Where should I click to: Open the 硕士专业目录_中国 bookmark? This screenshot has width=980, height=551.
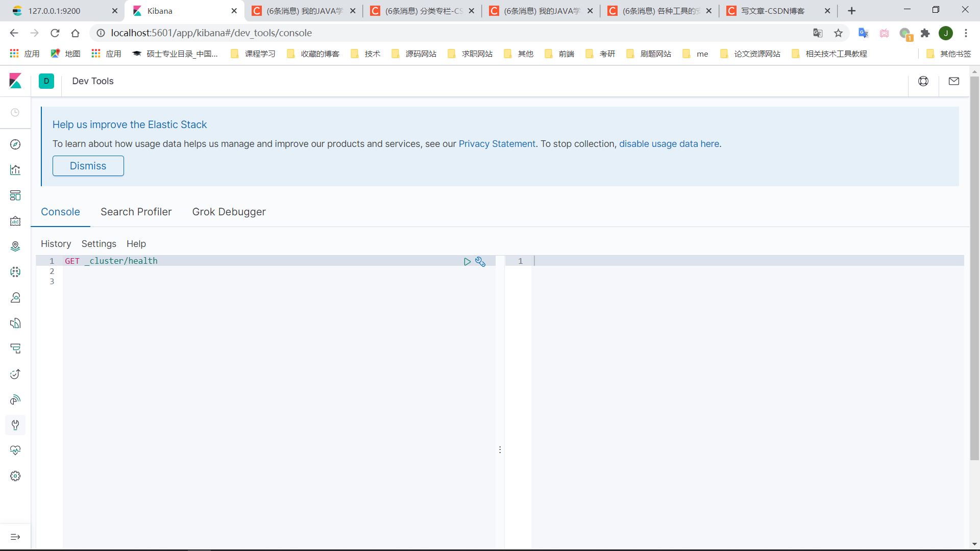pyautogui.click(x=175, y=54)
